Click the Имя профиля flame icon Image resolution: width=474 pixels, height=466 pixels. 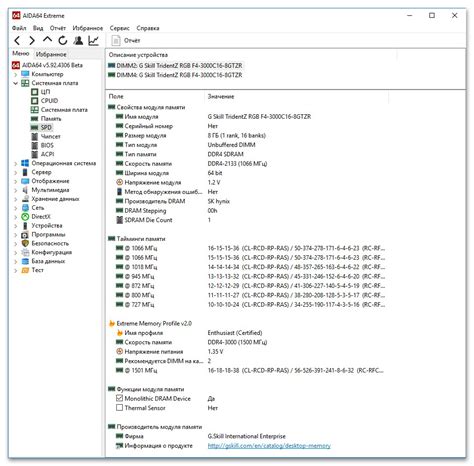pos(119,333)
